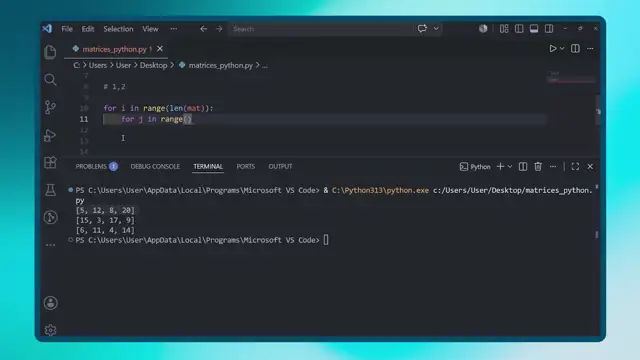Open the Accounts menu
Viewport: 640px width, 360px height.
tap(50, 303)
